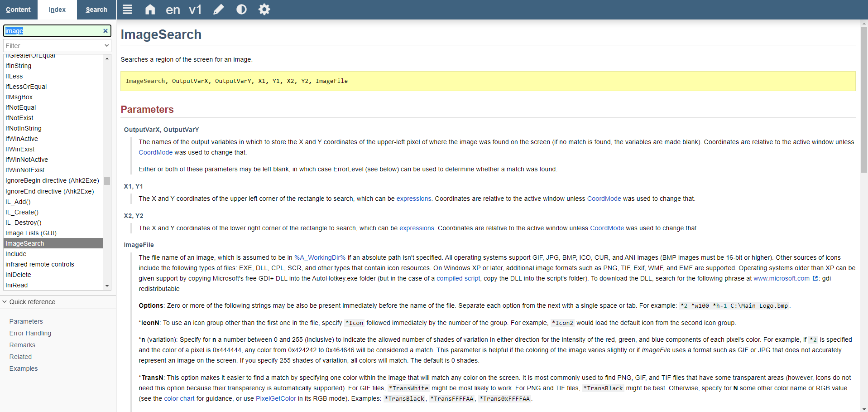
Task: Select IfWinNotExist in the index list
Action: click(53, 170)
